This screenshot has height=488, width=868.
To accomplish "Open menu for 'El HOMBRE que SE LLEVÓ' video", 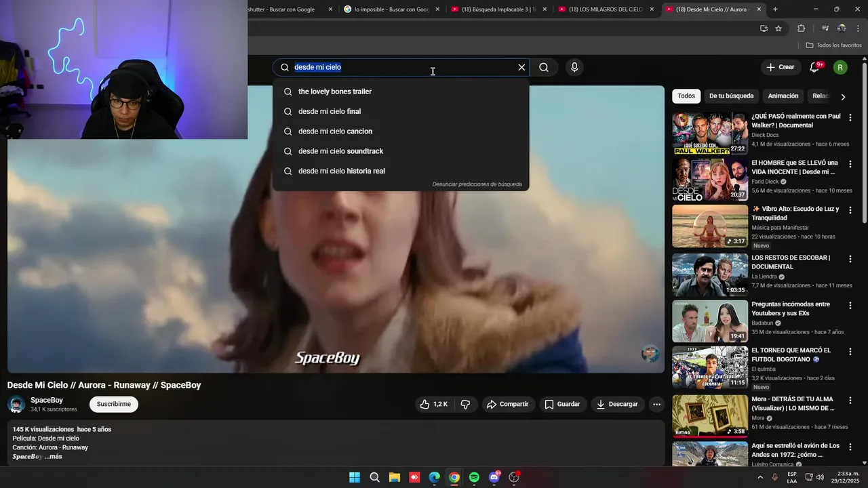I will click(850, 164).
